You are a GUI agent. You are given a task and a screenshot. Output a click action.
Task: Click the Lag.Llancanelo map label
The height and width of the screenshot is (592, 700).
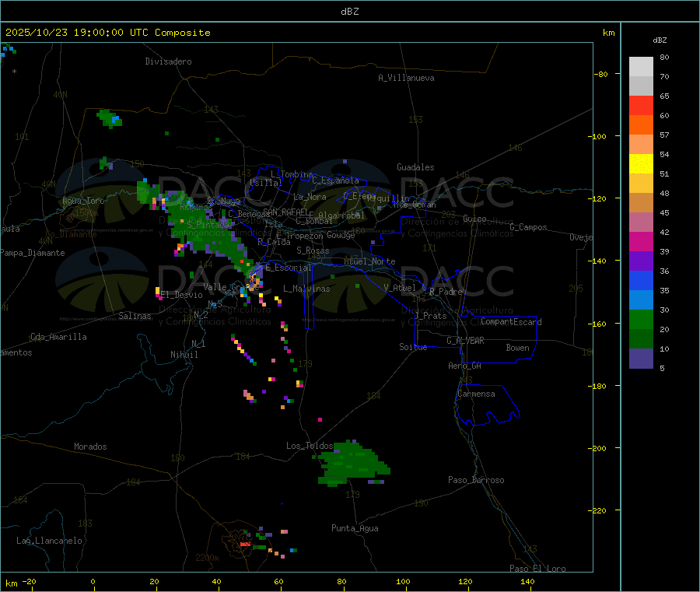click(x=50, y=541)
